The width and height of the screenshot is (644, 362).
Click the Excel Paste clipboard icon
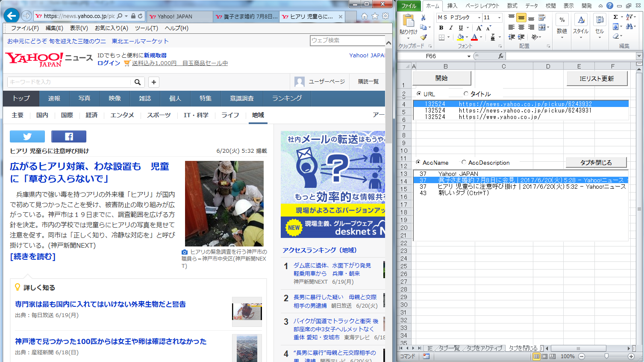coord(409,21)
